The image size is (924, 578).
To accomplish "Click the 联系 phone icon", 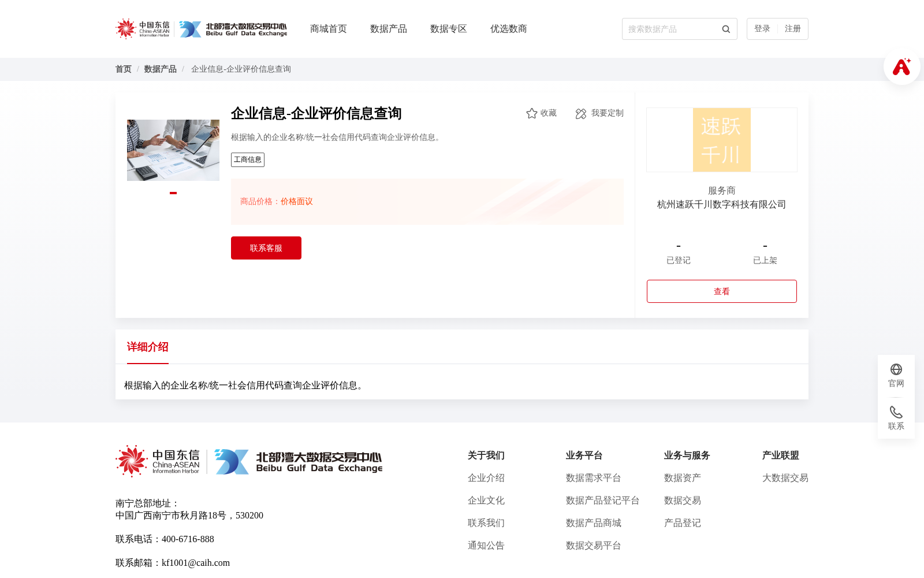I will (x=896, y=412).
